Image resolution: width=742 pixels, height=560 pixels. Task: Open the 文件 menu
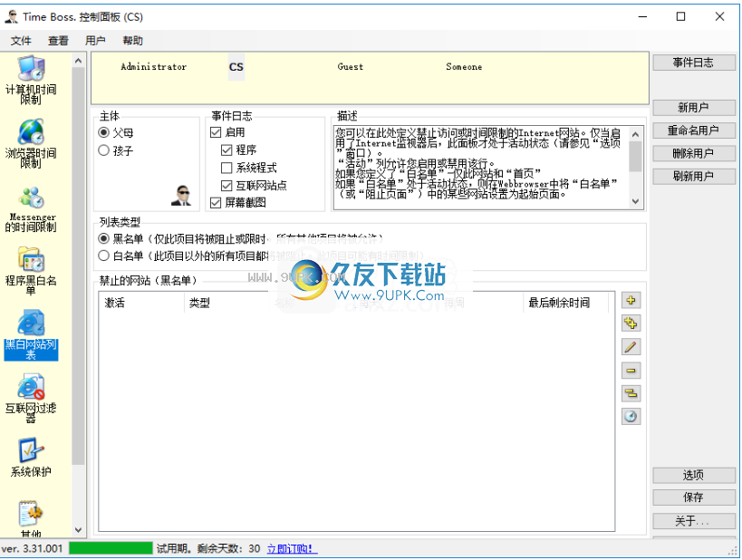(21, 41)
